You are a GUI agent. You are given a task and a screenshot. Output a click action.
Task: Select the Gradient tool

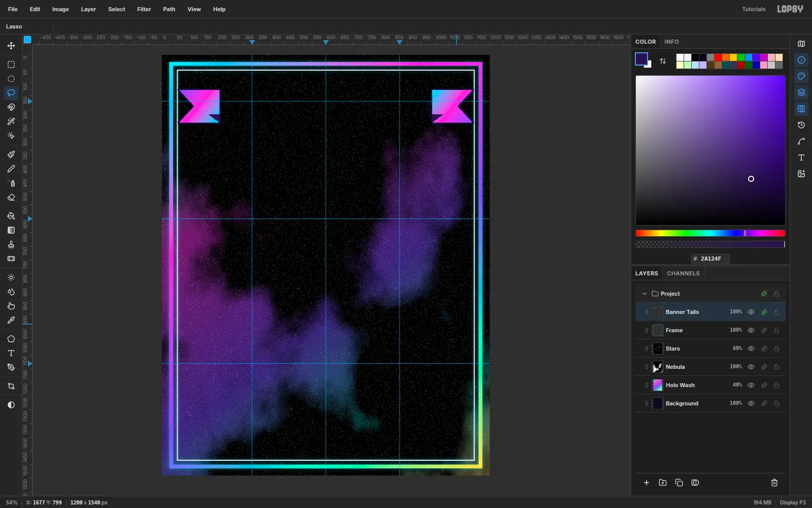pos(11,230)
